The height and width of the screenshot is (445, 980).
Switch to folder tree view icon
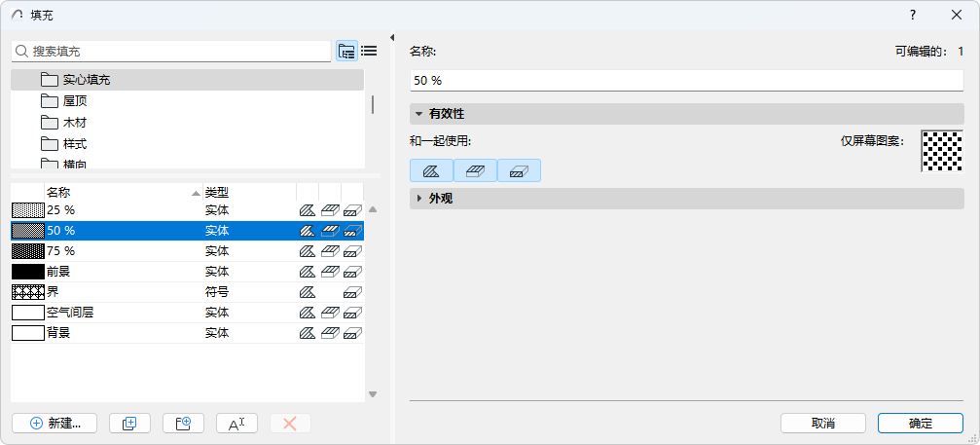tap(346, 52)
